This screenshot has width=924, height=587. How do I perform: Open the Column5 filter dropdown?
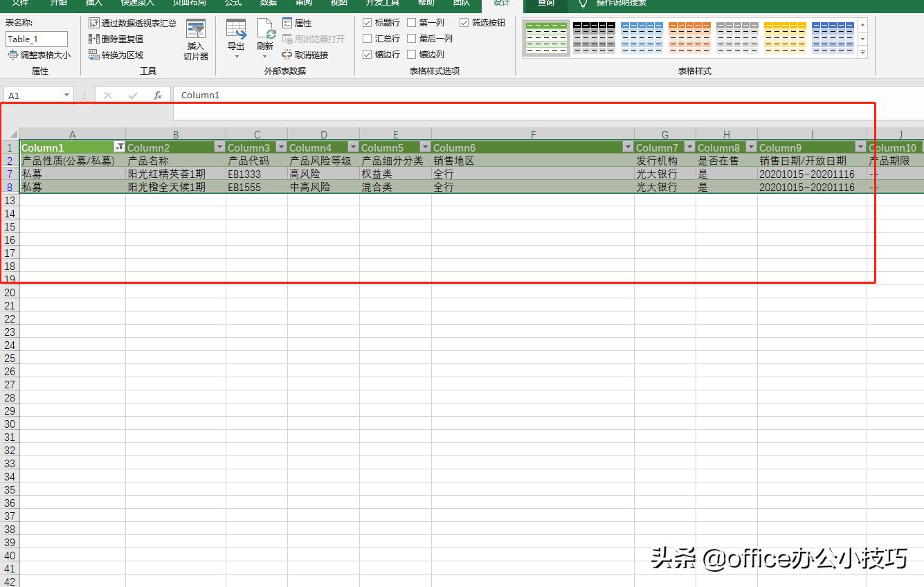click(x=426, y=147)
